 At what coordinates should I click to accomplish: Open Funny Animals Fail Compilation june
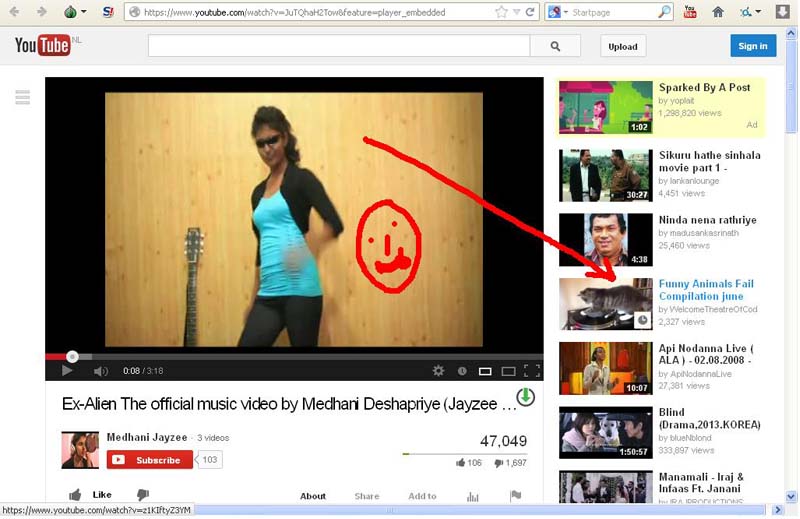pyautogui.click(x=706, y=290)
